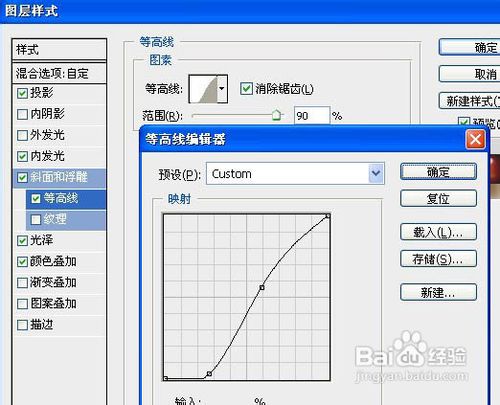Select the lower curve point near bottom
This screenshot has width=500, height=405.
[x=209, y=374]
